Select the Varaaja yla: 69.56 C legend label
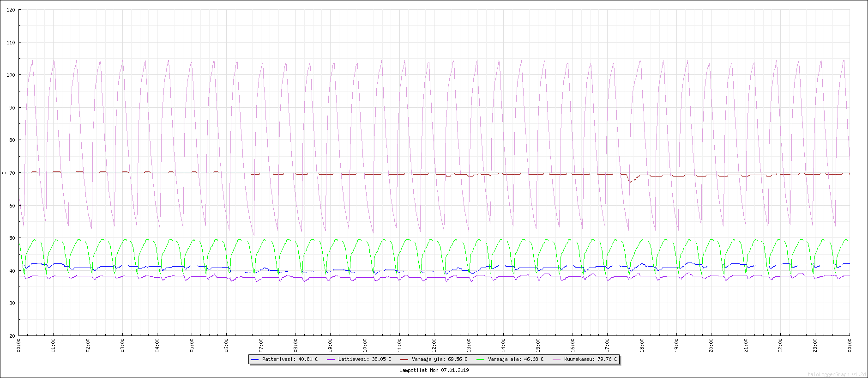This screenshot has width=868, height=378. pyautogui.click(x=440, y=359)
